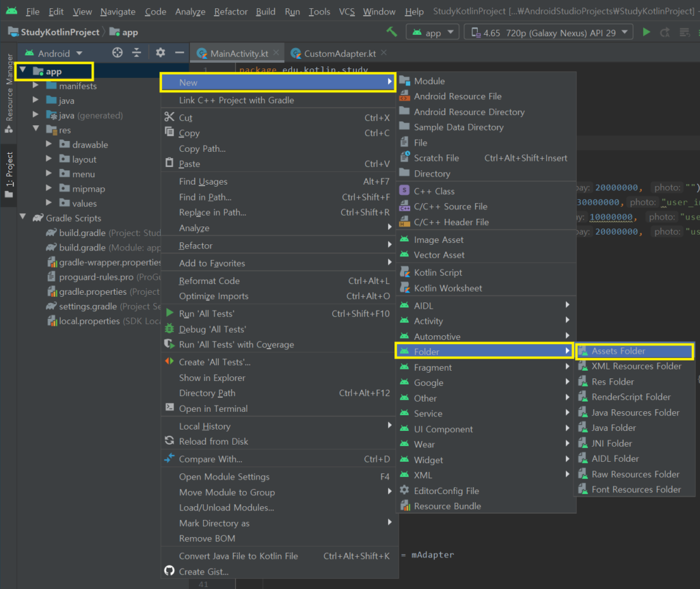700x589 pixels.
Task: Open the app run configuration dropdown
Action: click(432, 32)
